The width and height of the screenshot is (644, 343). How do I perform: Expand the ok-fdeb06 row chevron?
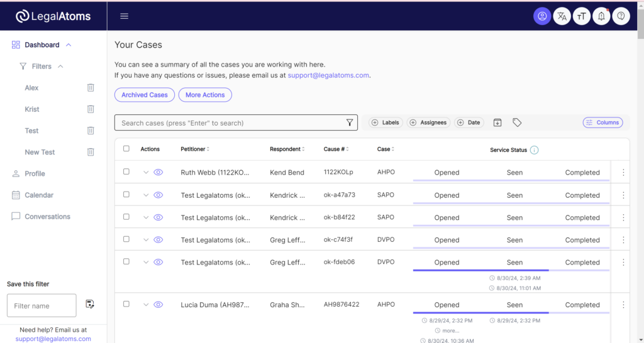point(145,262)
